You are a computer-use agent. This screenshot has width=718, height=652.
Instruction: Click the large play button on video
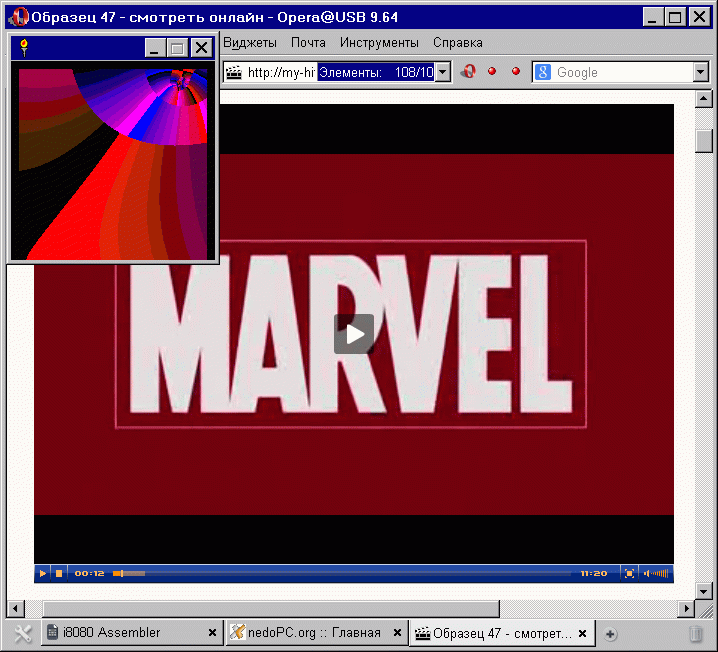pos(354,334)
